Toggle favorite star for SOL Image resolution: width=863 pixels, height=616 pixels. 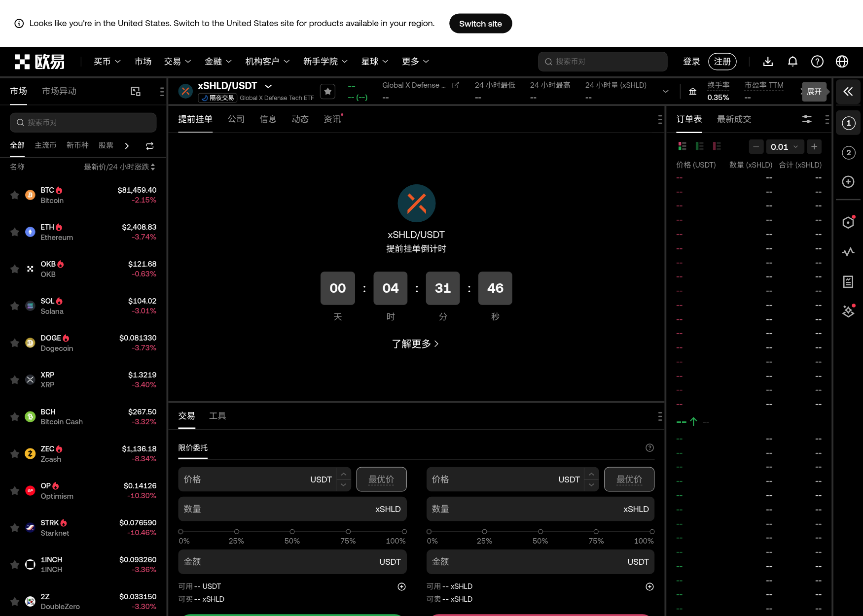15,306
